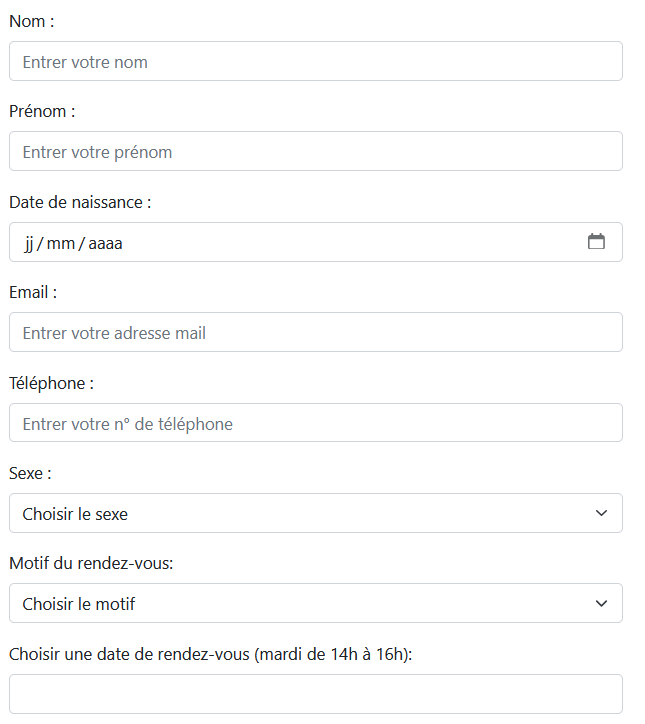
Task: Click the rendez-vous date input field
Action: coord(316,694)
